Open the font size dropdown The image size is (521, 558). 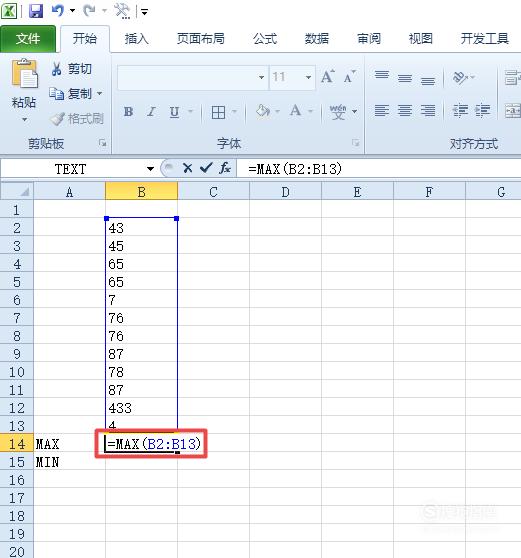click(309, 77)
